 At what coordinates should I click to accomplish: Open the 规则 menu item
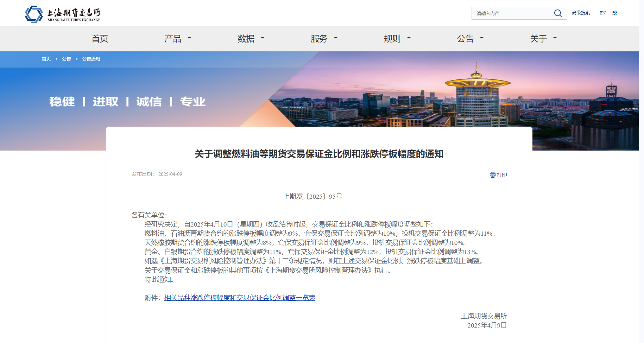point(392,39)
